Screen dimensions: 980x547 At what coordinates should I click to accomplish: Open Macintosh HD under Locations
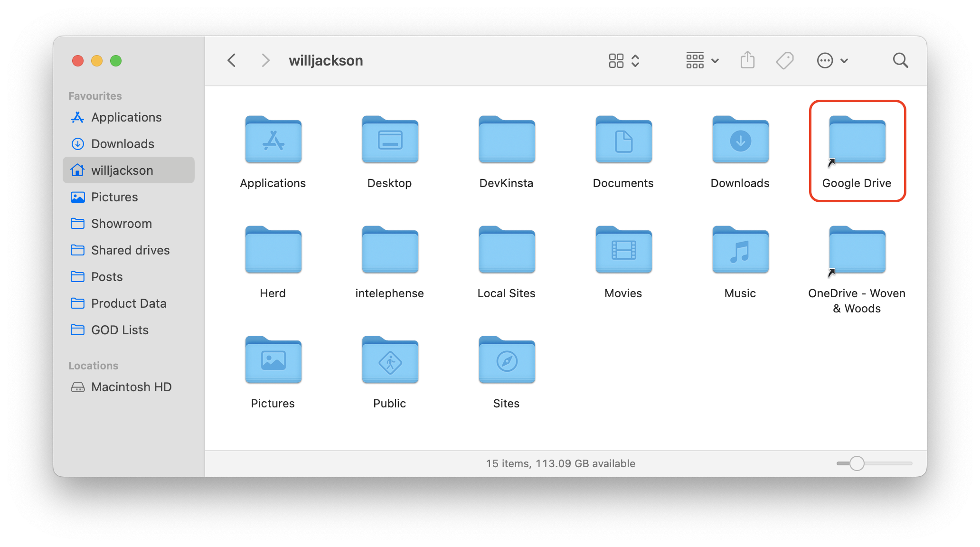(x=131, y=387)
